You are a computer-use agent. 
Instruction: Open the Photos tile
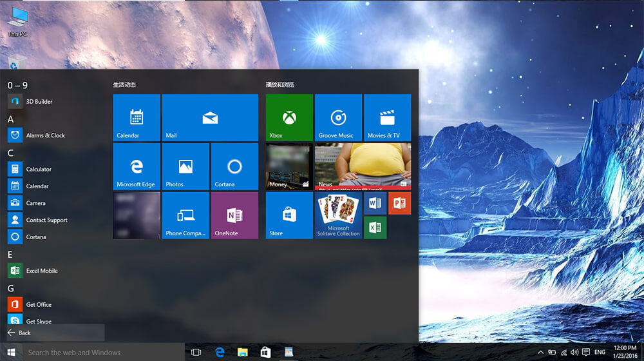(x=185, y=166)
